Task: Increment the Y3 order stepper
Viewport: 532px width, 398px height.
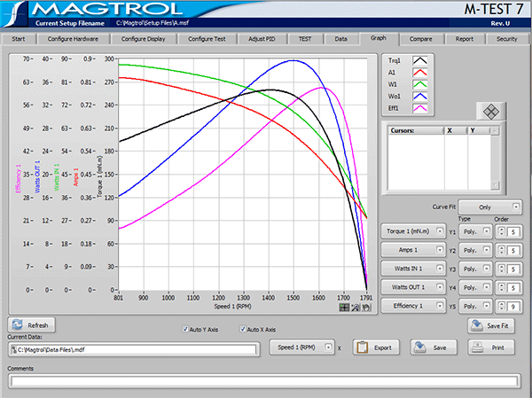Action: (502, 267)
